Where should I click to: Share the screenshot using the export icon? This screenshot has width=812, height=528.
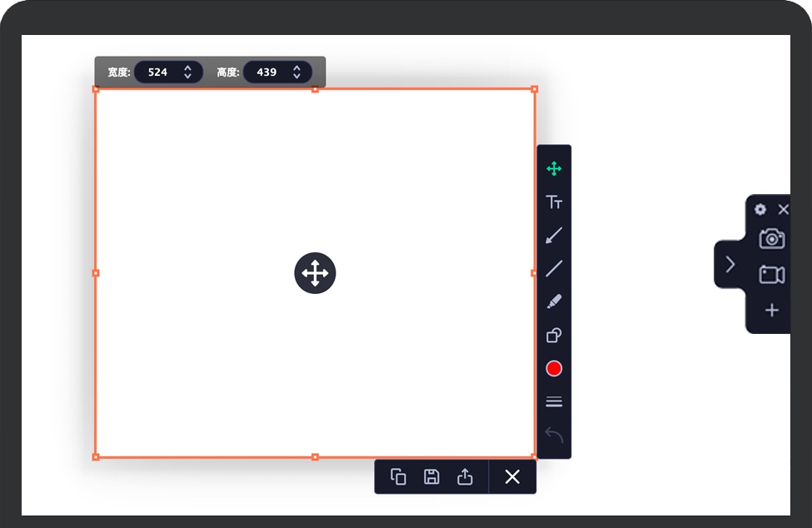465,476
